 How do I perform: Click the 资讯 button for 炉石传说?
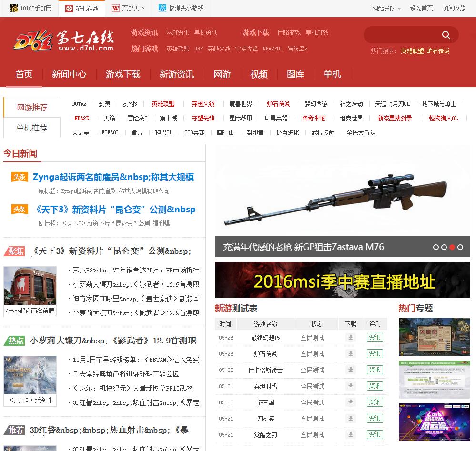375,353
